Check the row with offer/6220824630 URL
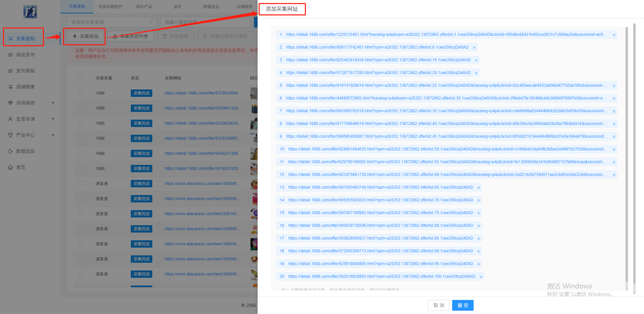Viewport: 644px width, 314px height. point(81,123)
